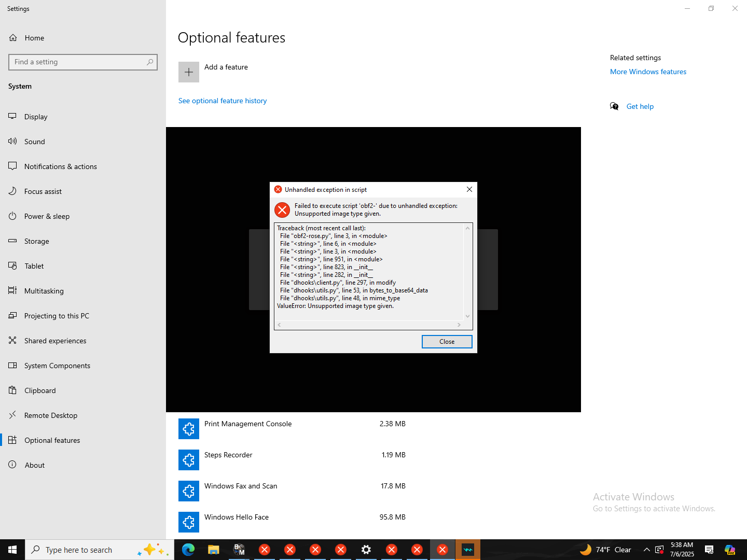Open Projecting to this PC settings
This screenshot has width=747, height=560.
click(83, 316)
